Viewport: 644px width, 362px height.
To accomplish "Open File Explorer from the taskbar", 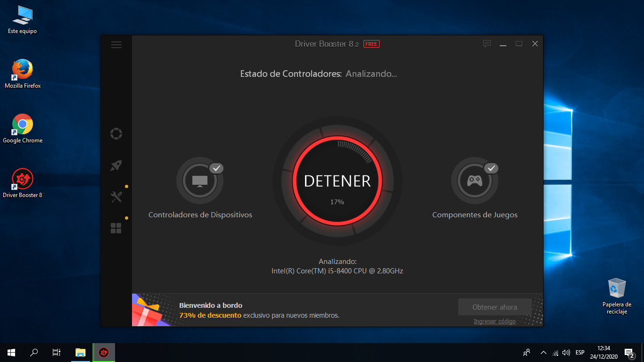I will (x=81, y=353).
